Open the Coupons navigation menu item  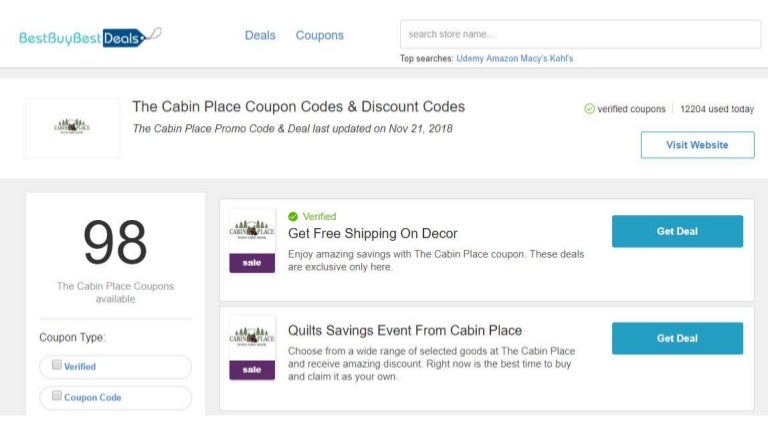coord(319,35)
